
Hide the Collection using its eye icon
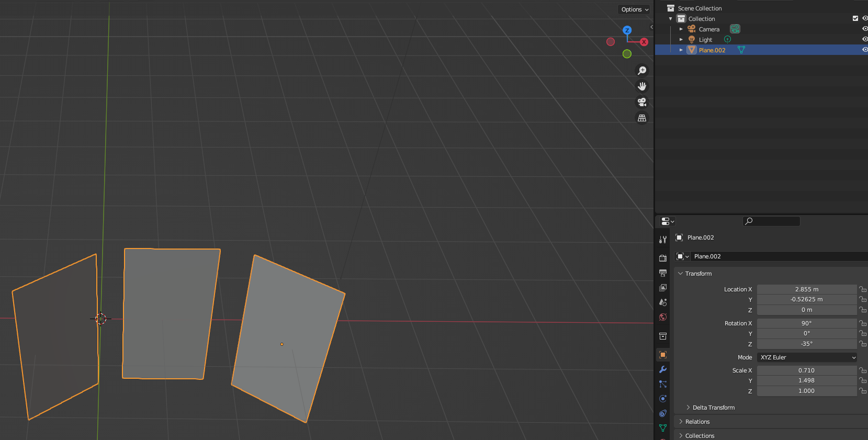865,18
